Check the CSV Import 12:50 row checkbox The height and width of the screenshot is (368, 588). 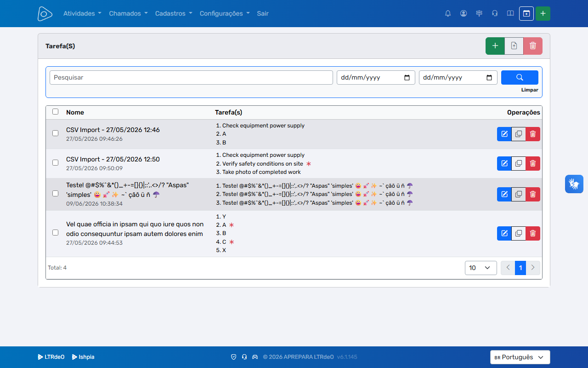(x=56, y=162)
